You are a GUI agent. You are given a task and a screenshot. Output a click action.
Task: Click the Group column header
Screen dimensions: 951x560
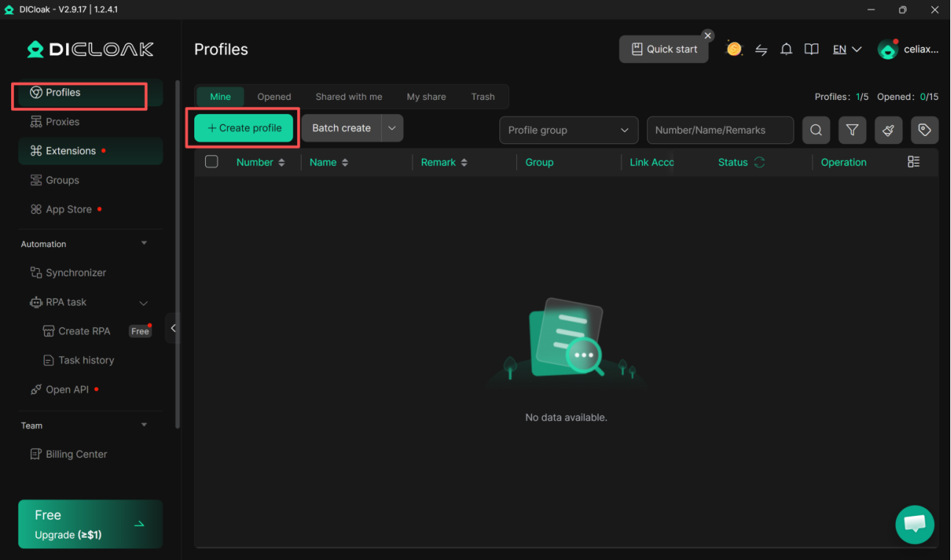[539, 162]
